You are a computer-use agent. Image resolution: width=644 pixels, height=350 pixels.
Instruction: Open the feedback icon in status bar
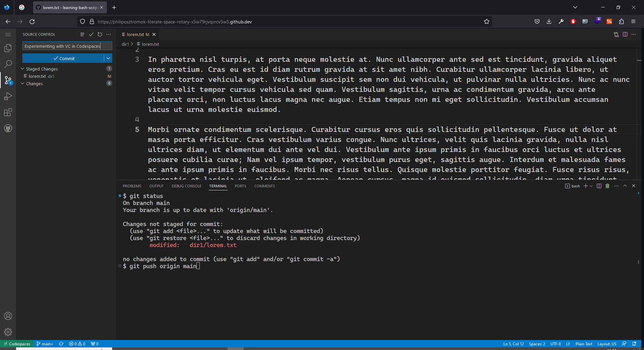click(x=624, y=344)
